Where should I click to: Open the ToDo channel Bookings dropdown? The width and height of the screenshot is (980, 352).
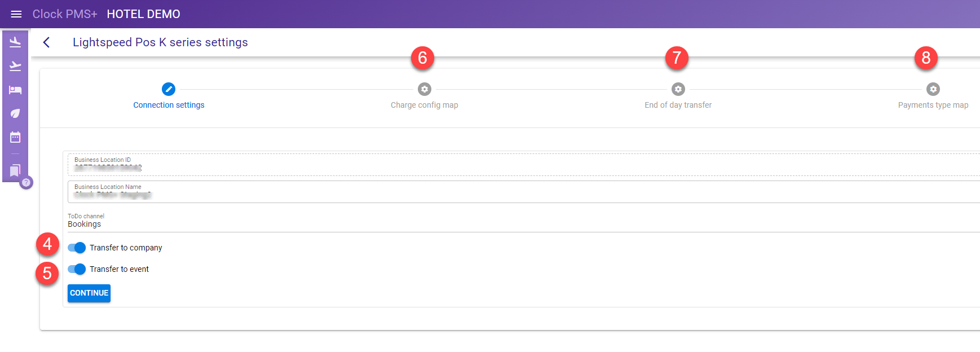(524, 223)
